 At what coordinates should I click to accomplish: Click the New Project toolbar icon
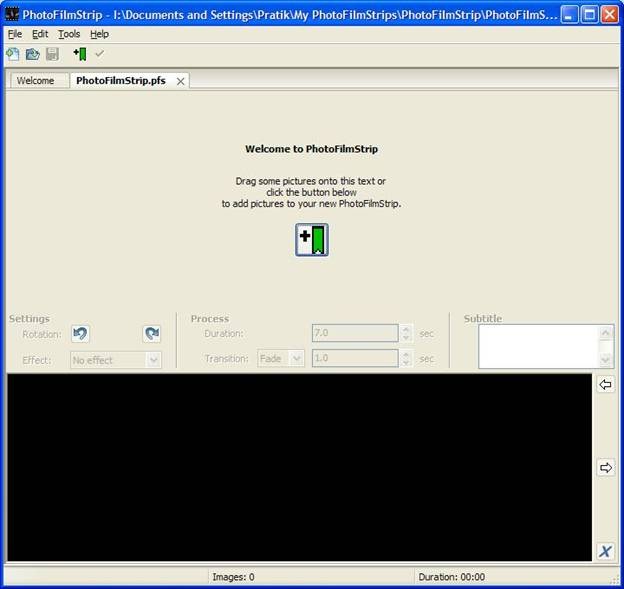tap(13, 54)
